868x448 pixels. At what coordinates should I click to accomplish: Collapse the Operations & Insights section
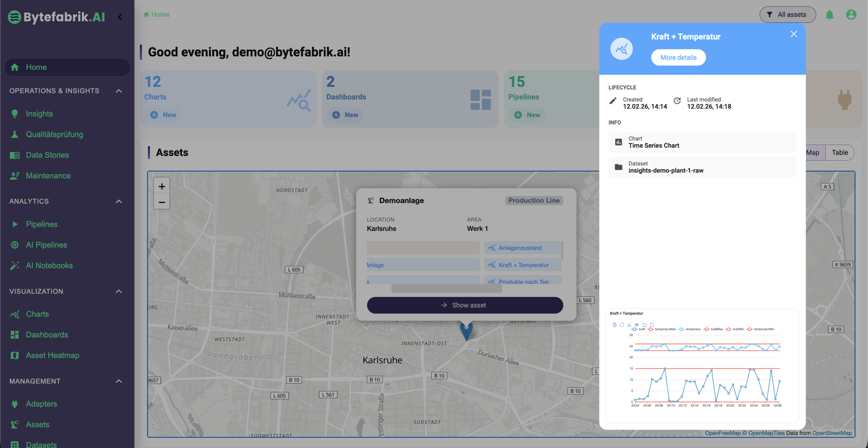click(119, 91)
